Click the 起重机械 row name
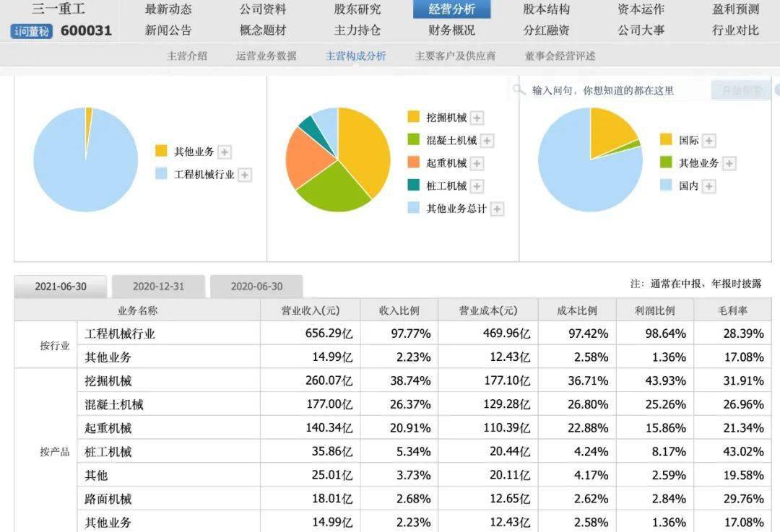 click(x=108, y=429)
